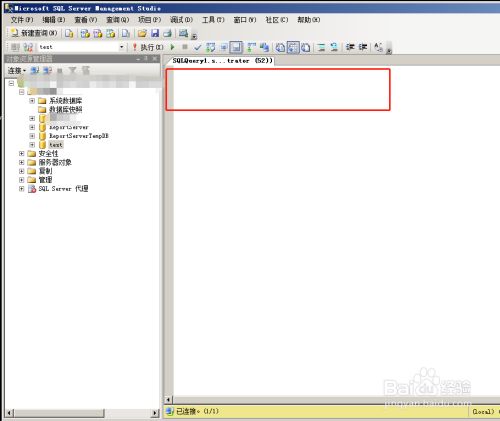
Task: Open the 项目 (Project) menu
Action: pos(150,20)
